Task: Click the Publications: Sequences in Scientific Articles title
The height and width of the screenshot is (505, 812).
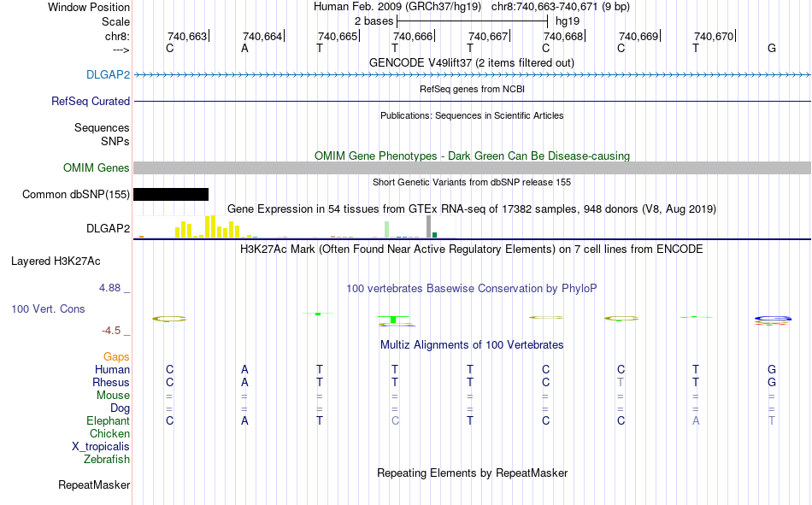Action: click(x=472, y=115)
